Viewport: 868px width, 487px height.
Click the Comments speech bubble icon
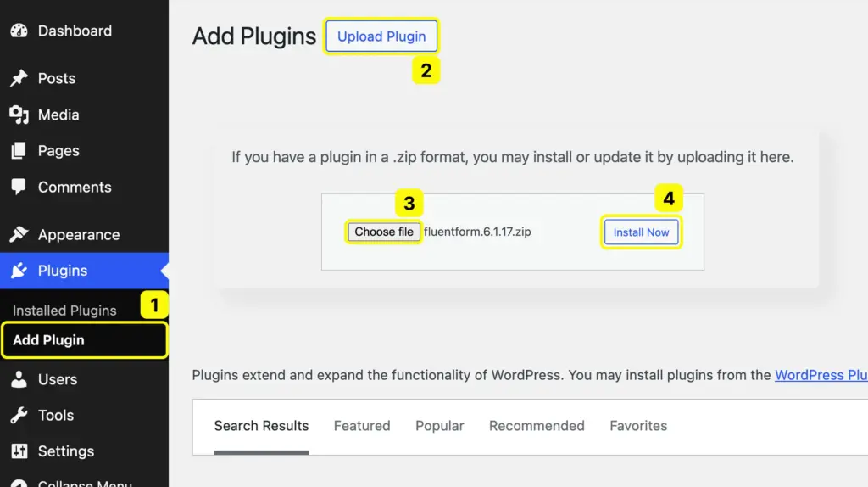(x=19, y=187)
